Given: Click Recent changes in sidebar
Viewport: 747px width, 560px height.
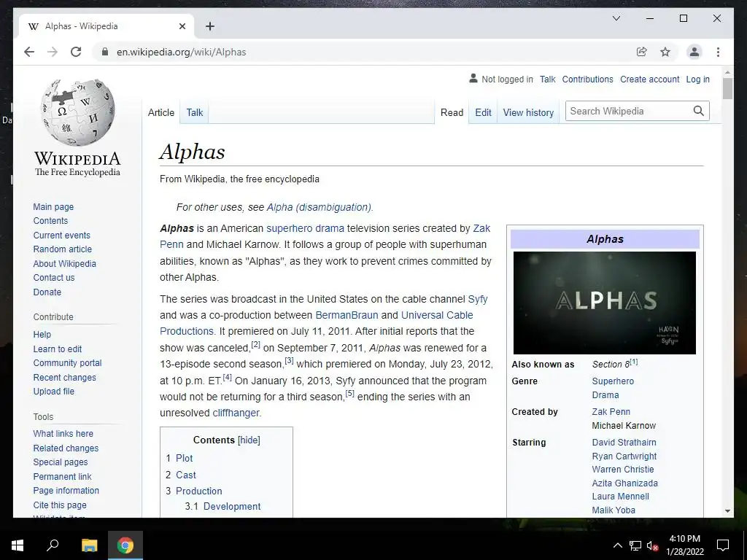Looking at the screenshot, I should (x=64, y=377).
